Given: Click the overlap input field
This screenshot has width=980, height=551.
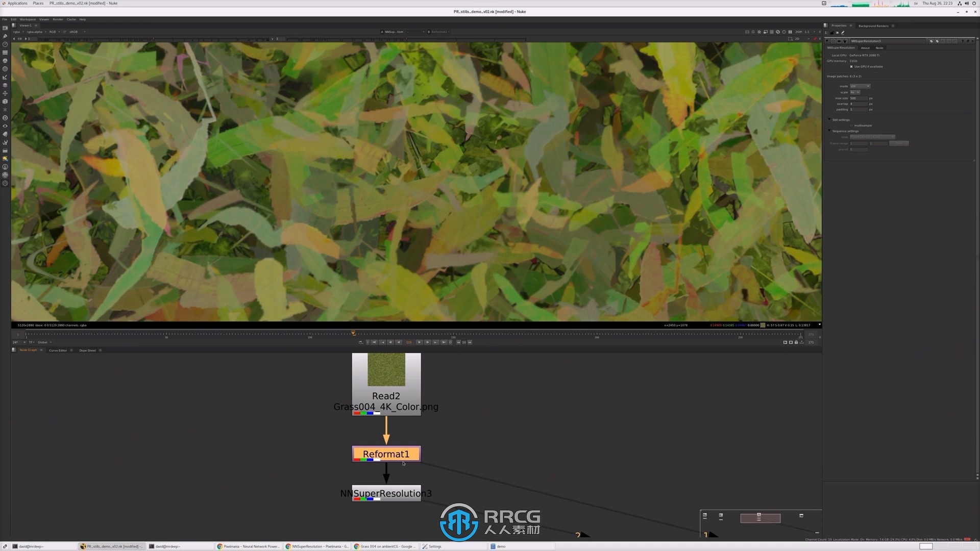Looking at the screenshot, I should coord(859,104).
